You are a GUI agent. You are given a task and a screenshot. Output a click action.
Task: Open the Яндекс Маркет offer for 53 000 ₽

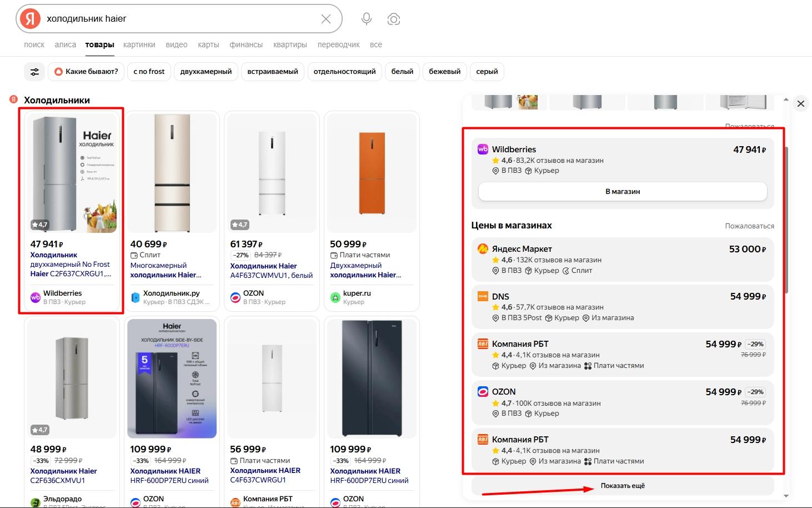pos(623,260)
